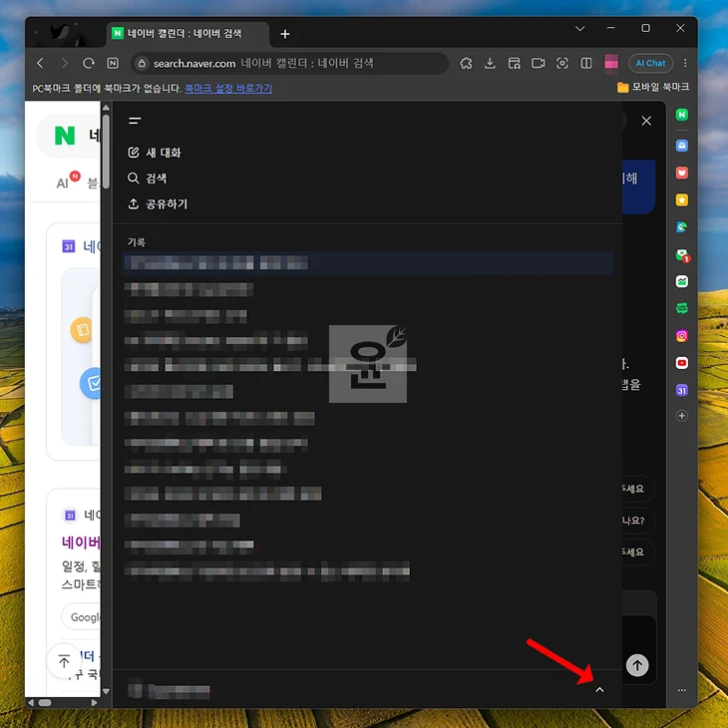Click the scroll-to-top button on Naver page

click(64, 660)
